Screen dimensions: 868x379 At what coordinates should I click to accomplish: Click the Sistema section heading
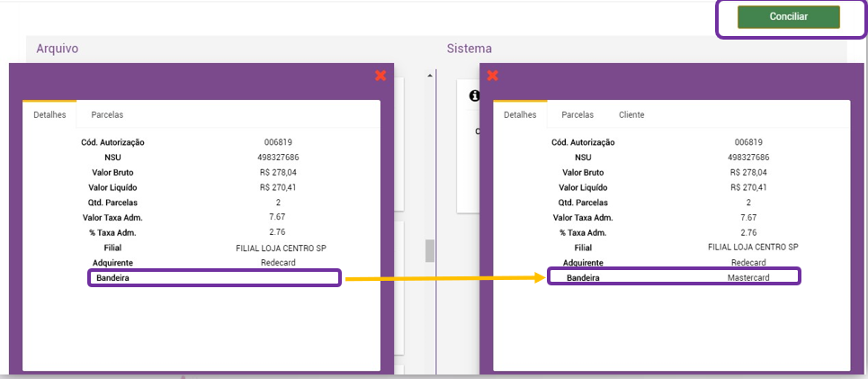(469, 49)
